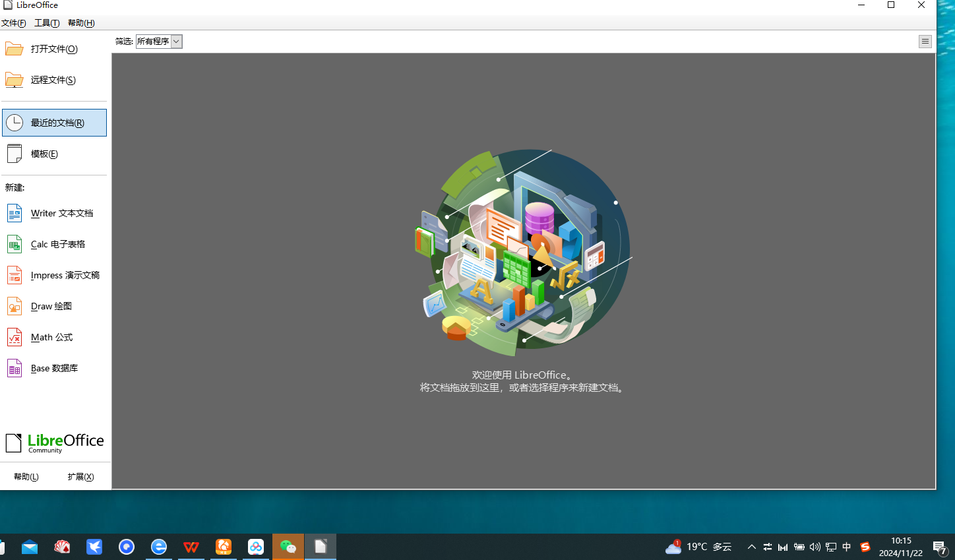This screenshot has height=560, width=955.
Task: Open WPS Office from the taskbar
Action: [191, 547]
